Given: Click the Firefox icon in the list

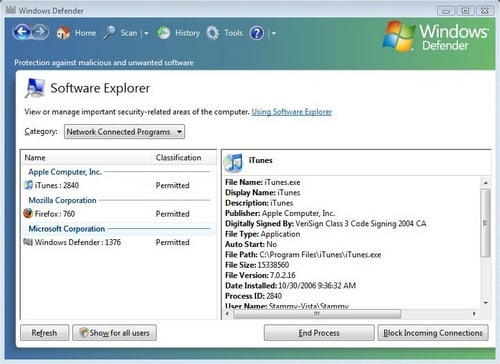Looking at the screenshot, I should [x=28, y=213].
